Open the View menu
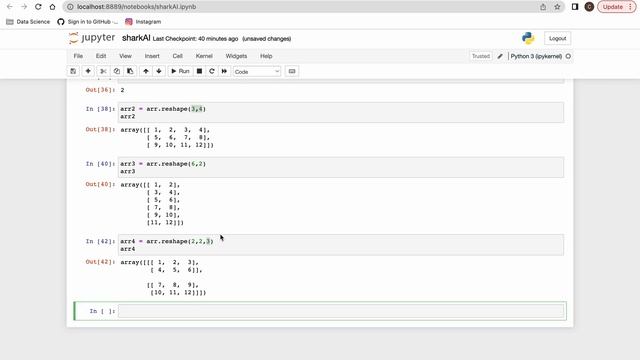 [x=125, y=56]
